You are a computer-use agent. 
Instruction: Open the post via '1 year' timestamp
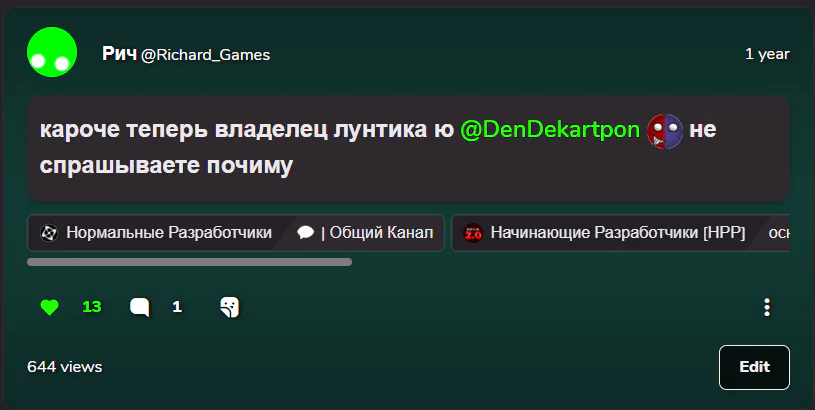tap(767, 54)
